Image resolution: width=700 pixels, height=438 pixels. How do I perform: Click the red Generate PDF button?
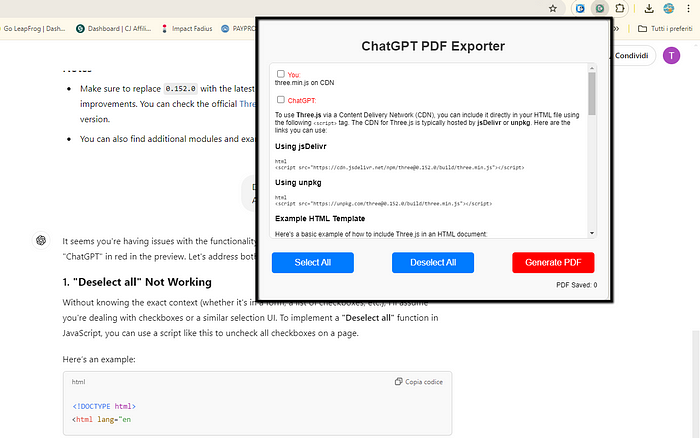[x=553, y=263]
